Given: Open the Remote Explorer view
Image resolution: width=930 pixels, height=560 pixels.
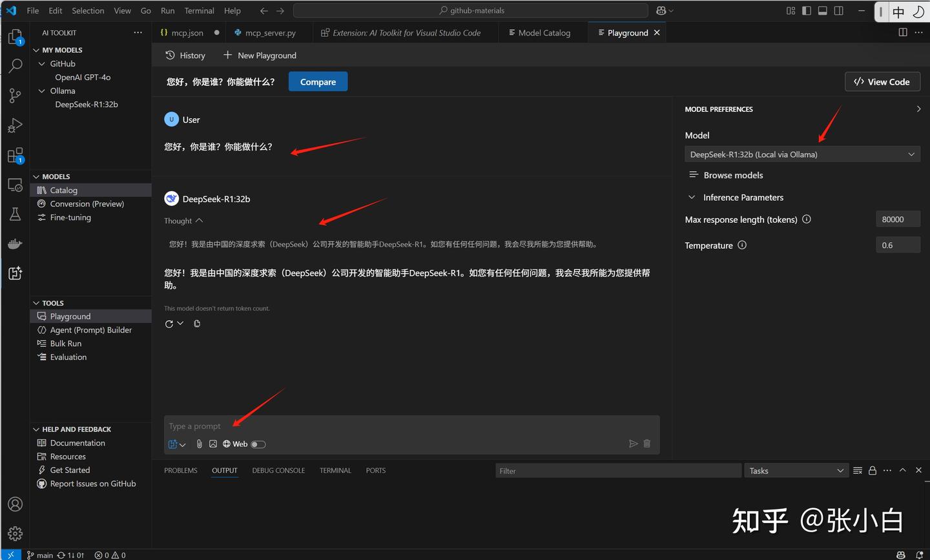Looking at the screenshot, I should pos(15,185).
